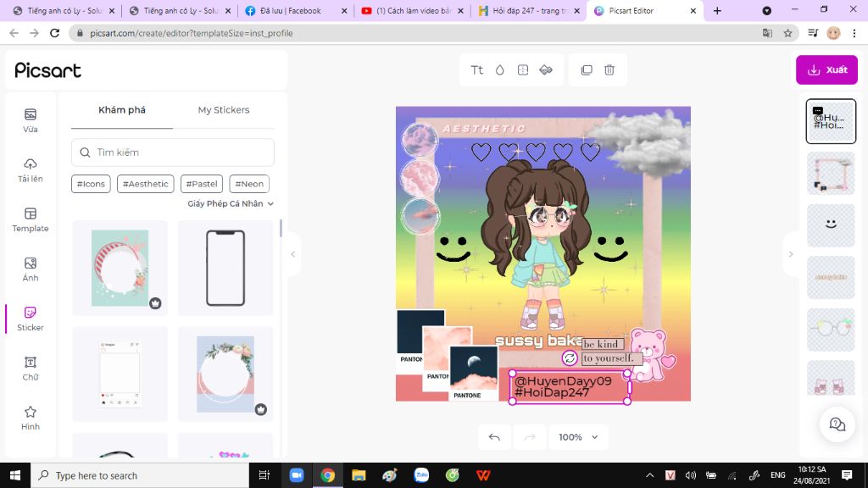
Task: Open Chrome tab search dropdown
Action: pos(766,10)
